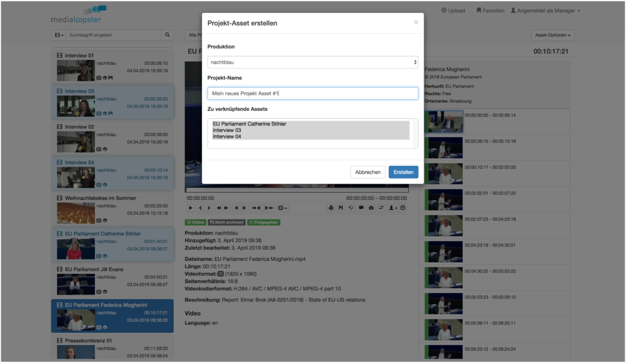Click the rewind icon in player controls
Image resolution: width=627 pixels, height=364 pixels.
[x=219, y=208]
